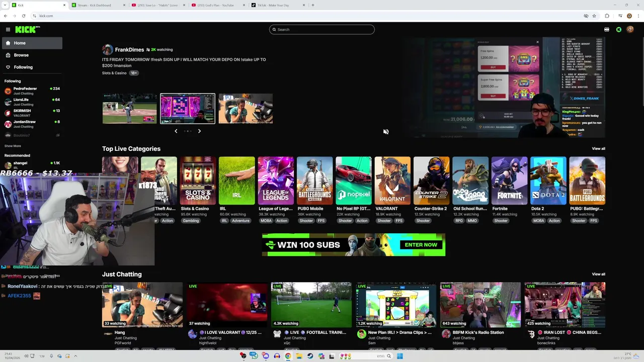Unmute the featured stream with the speaker icon
The height and width of the screenshot is (362, 644).
tap(386, 132)
